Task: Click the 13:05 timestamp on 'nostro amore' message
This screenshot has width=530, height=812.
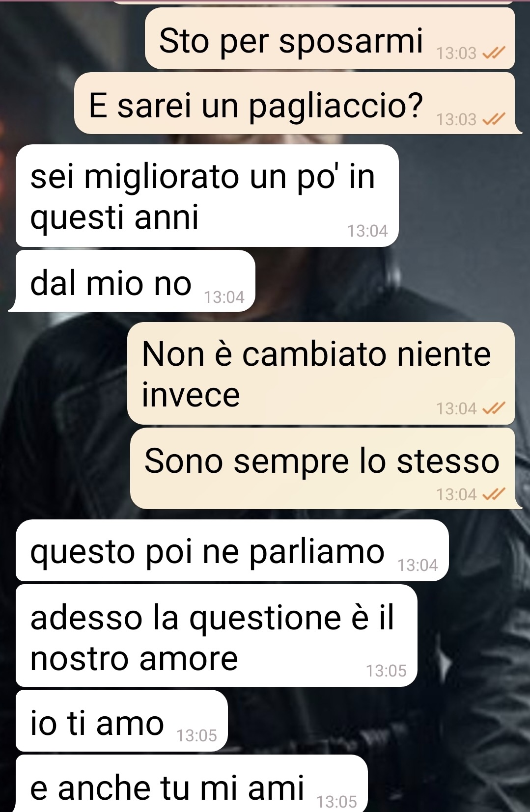Action: (386, 671)
